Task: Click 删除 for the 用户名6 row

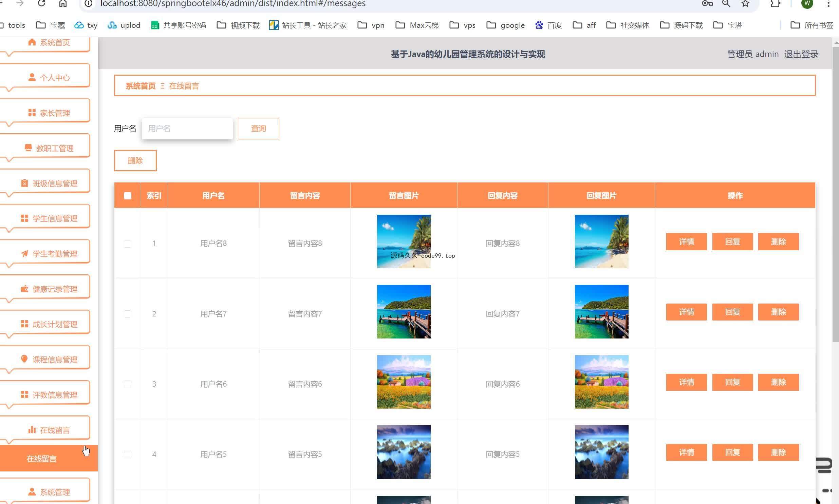Action: (x=779, y=383)
